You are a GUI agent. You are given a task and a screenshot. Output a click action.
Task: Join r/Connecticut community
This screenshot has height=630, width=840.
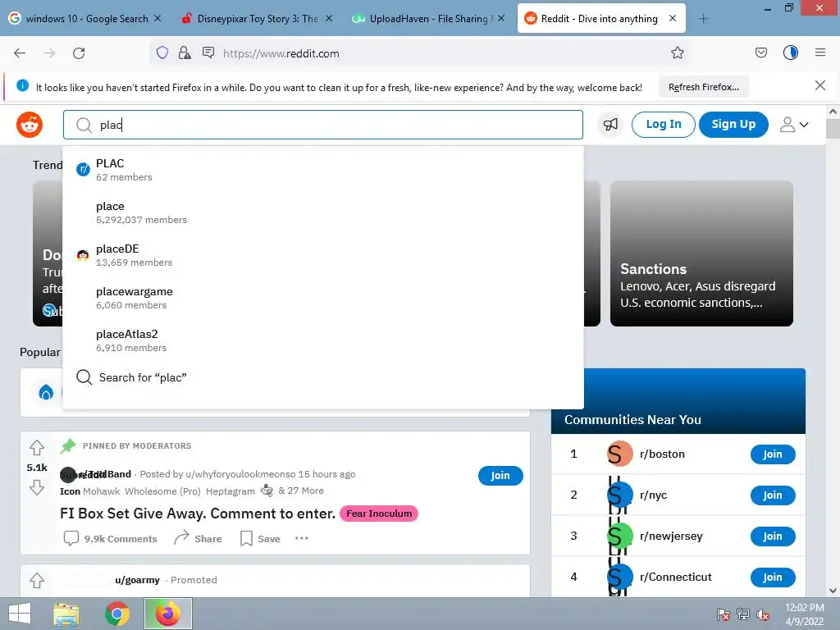(773, 577)
